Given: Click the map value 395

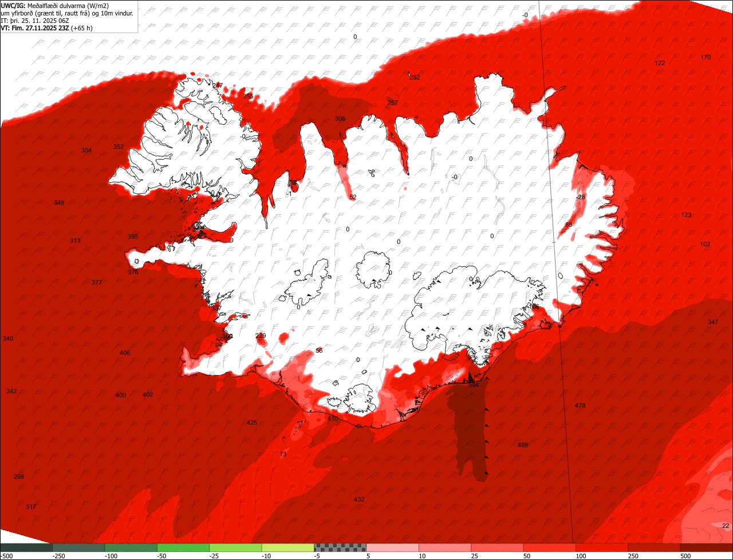Looking at the screenshot, I should click(133, 236).
